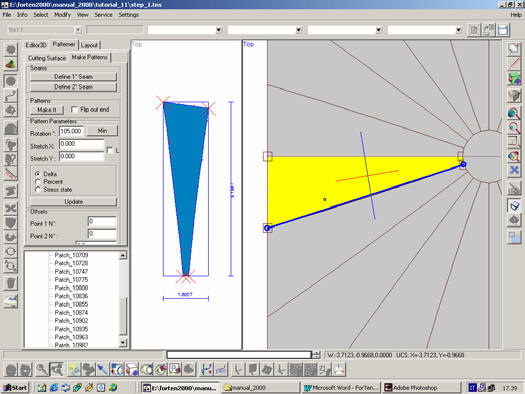Open the second white combo box dropdown
525x394 pixels.
(x=298, y=30)
